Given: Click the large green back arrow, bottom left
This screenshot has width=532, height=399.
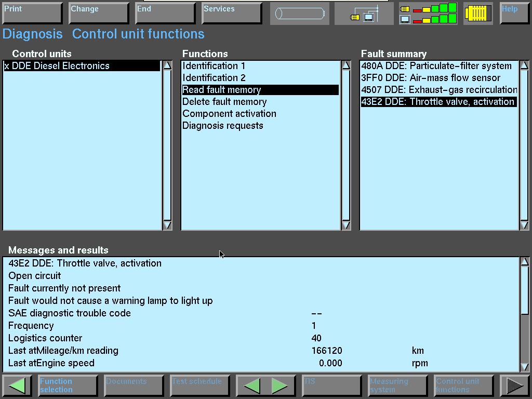Looking at the screenshot, I should [x=18, y=385].
